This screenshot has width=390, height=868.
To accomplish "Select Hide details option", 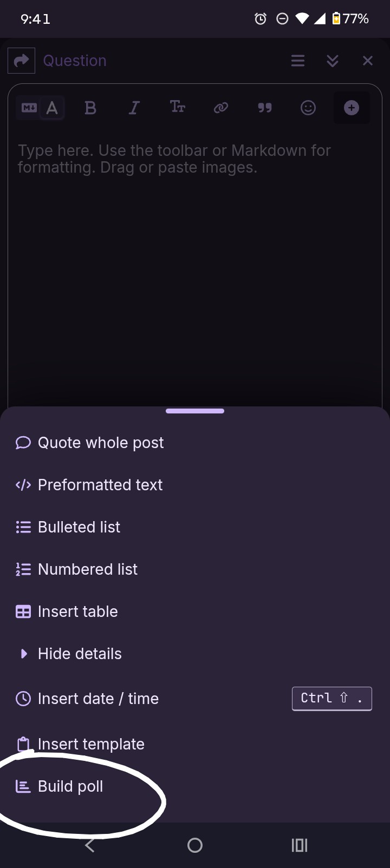I will coord(80,654).
